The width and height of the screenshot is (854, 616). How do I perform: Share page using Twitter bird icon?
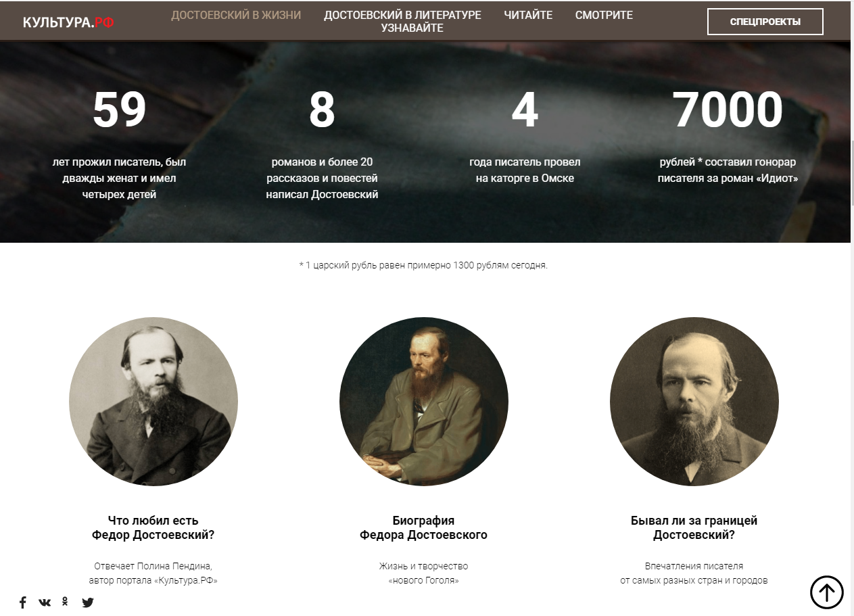[88, 602]
